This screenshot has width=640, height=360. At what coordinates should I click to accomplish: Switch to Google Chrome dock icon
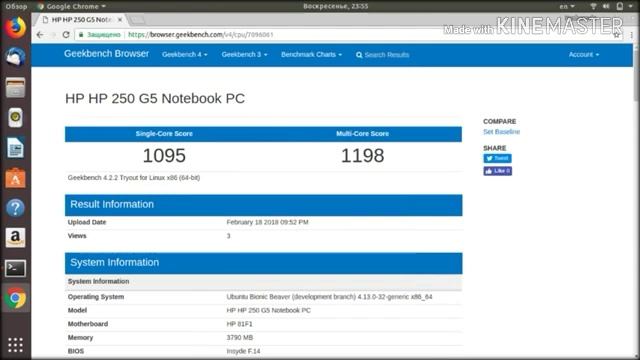(x=16, y=298)
